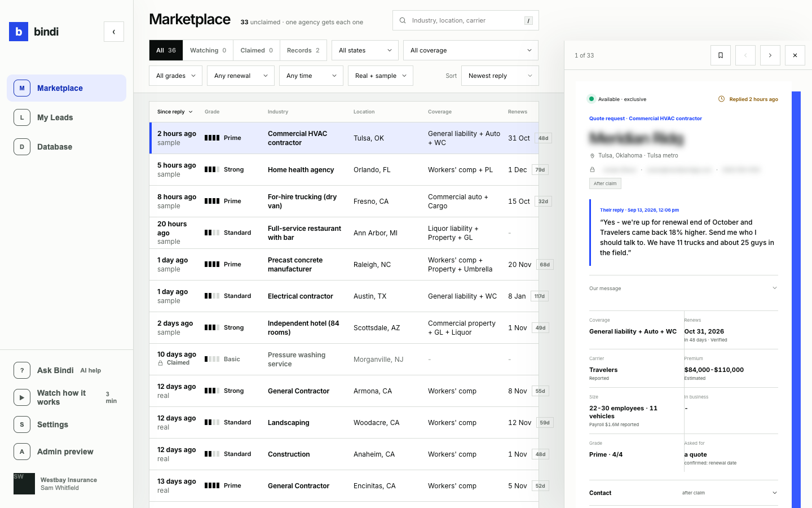Focus the Industry, location, carrier search field

click(x=466, y=20)
